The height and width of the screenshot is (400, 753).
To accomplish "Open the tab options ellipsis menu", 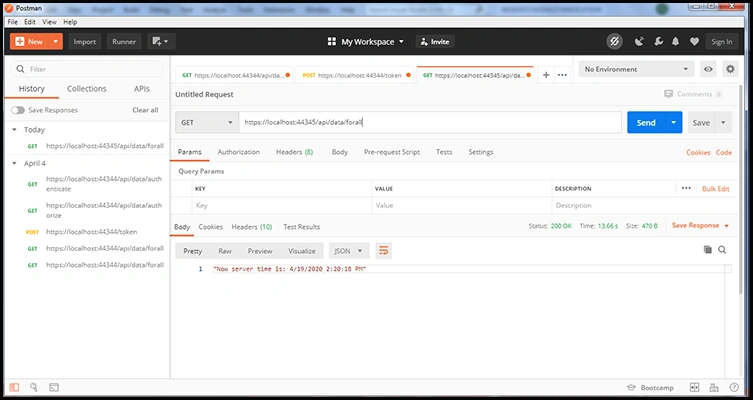I will [x=562, y=75].
